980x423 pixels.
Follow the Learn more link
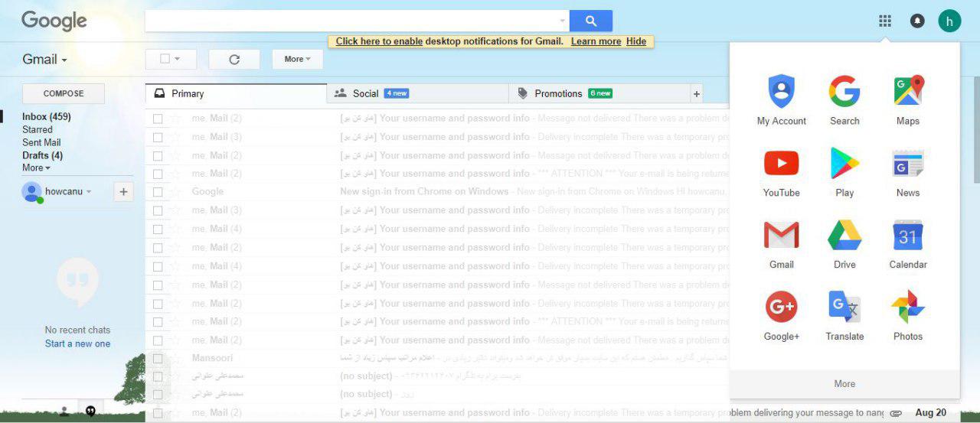click(x=596, y=41)
